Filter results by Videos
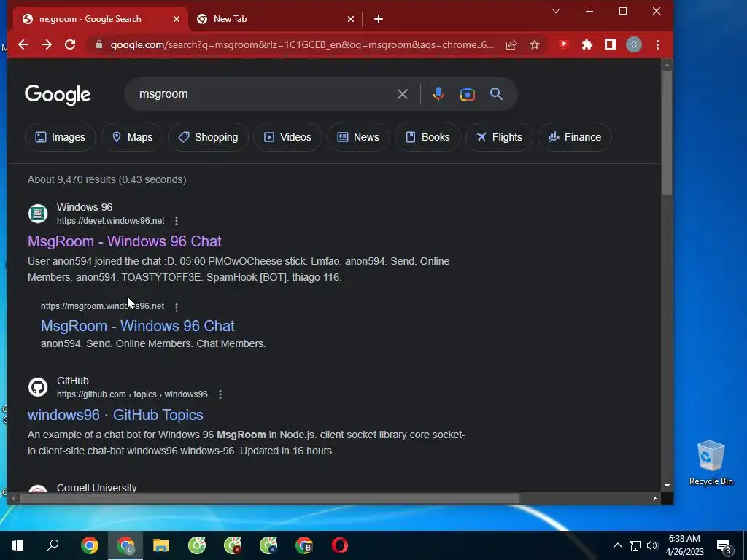This screenshot has width=747, height=560. pos(287,137)
